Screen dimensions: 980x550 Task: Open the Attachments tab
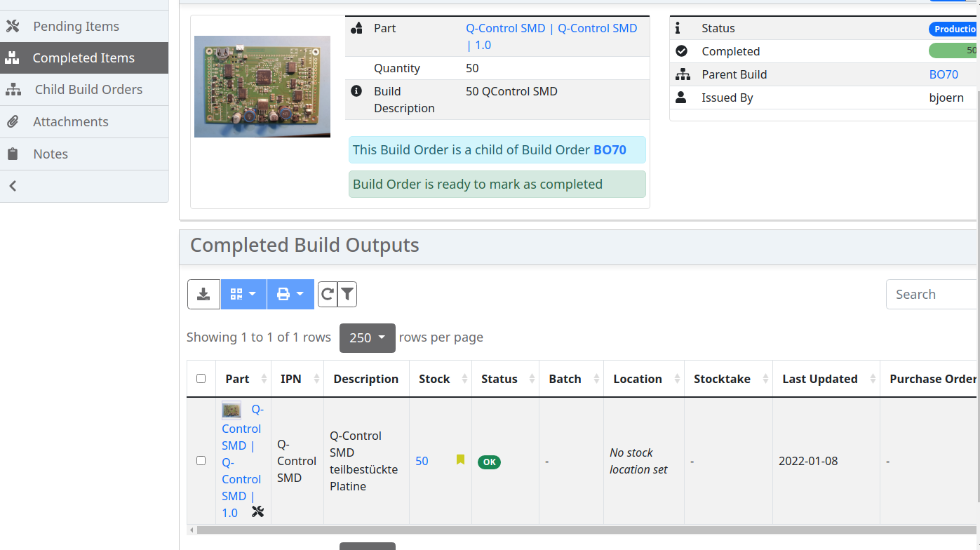84,122
